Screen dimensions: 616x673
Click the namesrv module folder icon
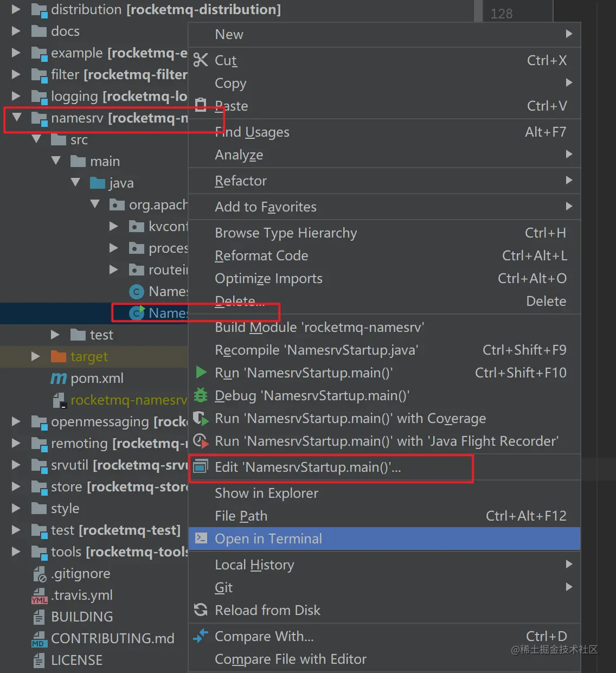(39, 118)
